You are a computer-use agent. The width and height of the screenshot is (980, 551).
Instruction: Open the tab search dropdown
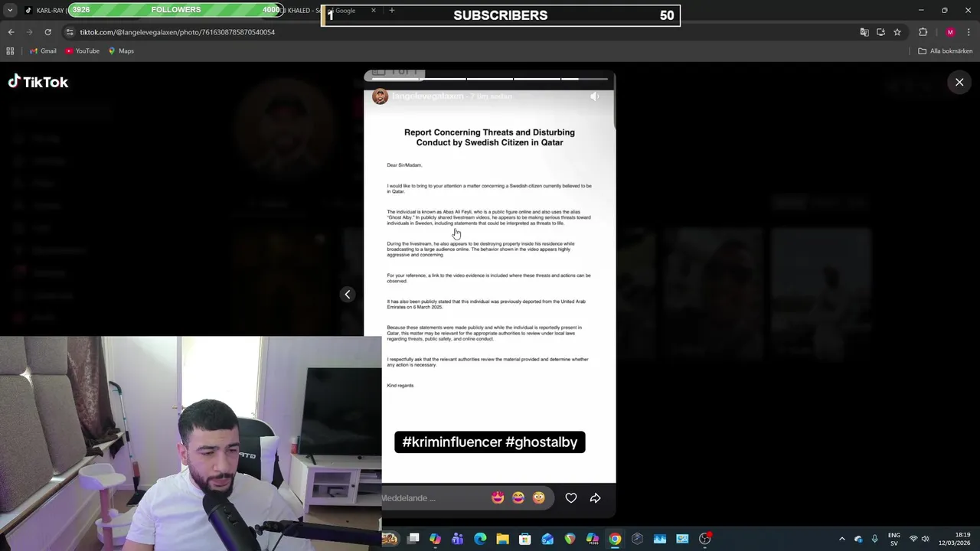(10, 11)
